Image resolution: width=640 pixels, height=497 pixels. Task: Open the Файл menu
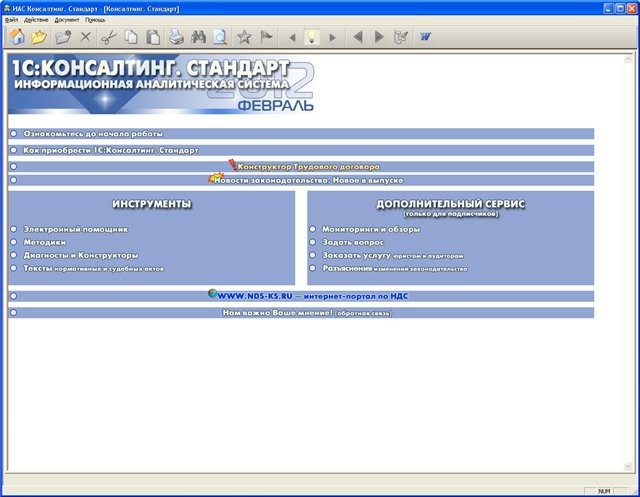click(11, 20)
